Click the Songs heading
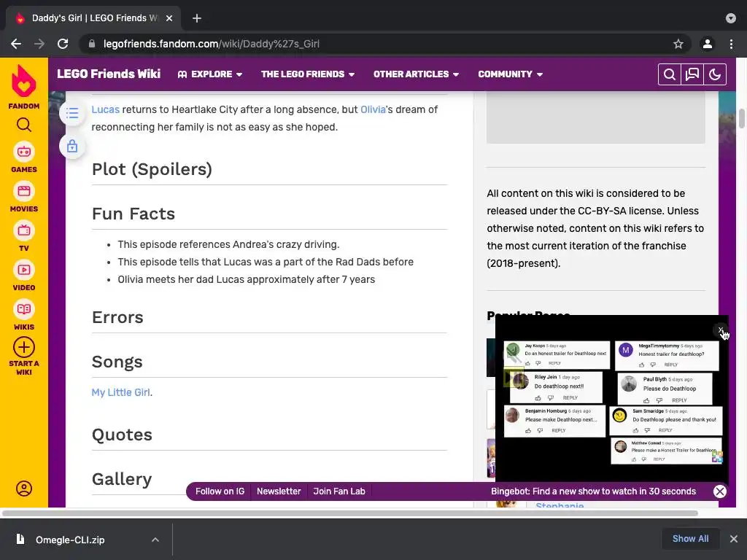The image size is (747, 560). 117,362
